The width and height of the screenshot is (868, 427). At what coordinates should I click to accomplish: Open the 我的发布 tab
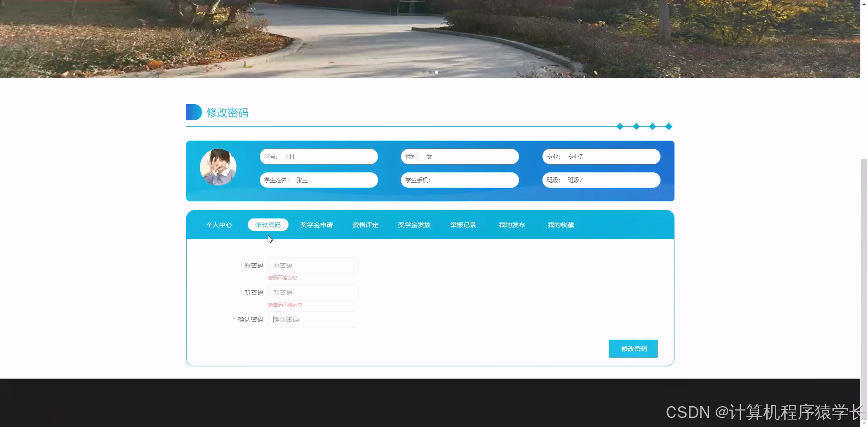coord(511,224)
